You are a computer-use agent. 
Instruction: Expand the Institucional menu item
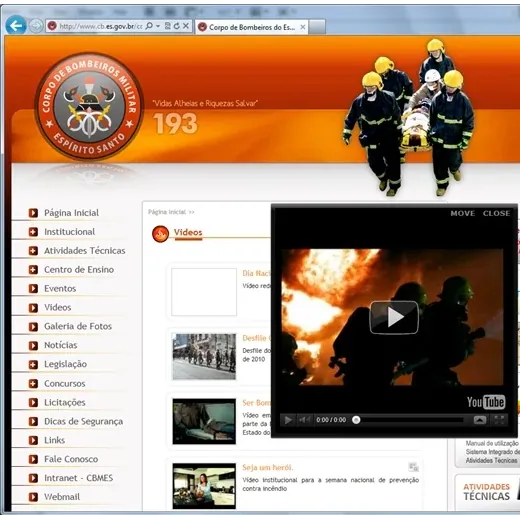(x=69, y=232)
